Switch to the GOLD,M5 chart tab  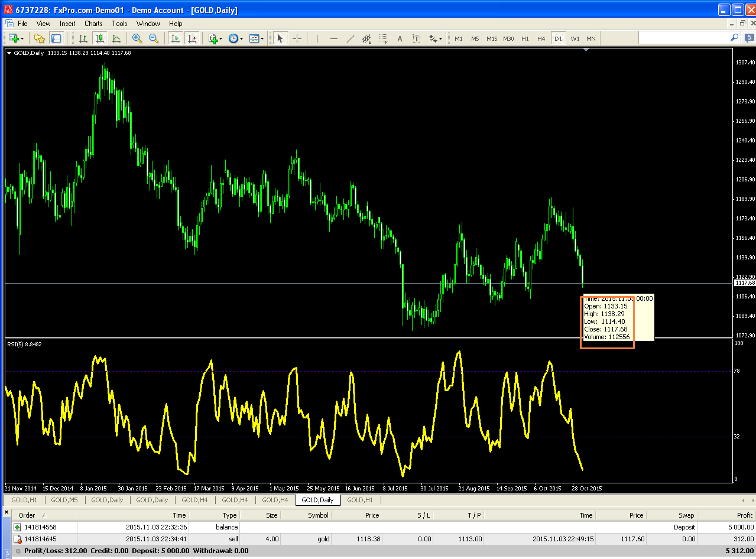pyautogui.click(x=64, y=500)
